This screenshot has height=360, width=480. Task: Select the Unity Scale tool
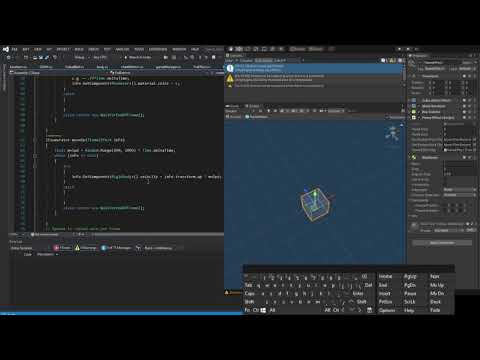pyautogui.click(x=256, y=49)
